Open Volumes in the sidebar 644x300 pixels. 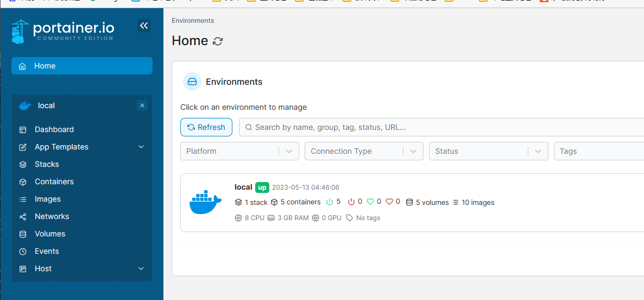pos(49,234)
